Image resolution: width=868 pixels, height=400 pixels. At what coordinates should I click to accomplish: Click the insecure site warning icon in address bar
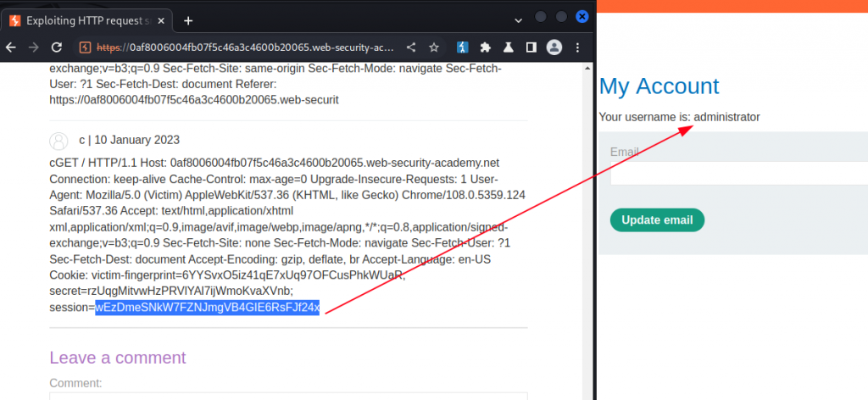point(85,47)
